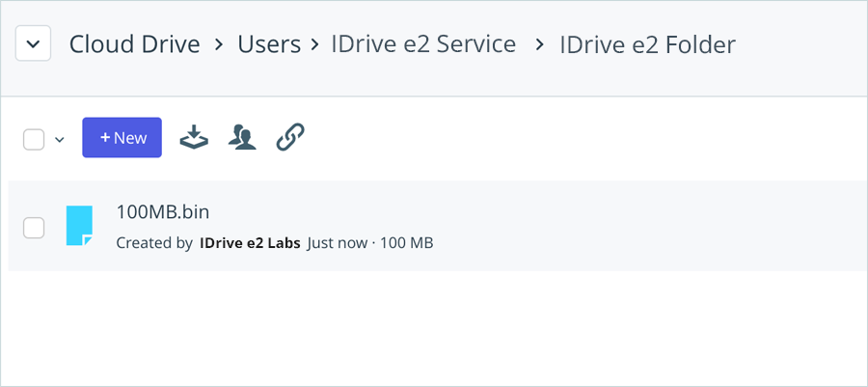Click the share with users icon

point(242,138)
